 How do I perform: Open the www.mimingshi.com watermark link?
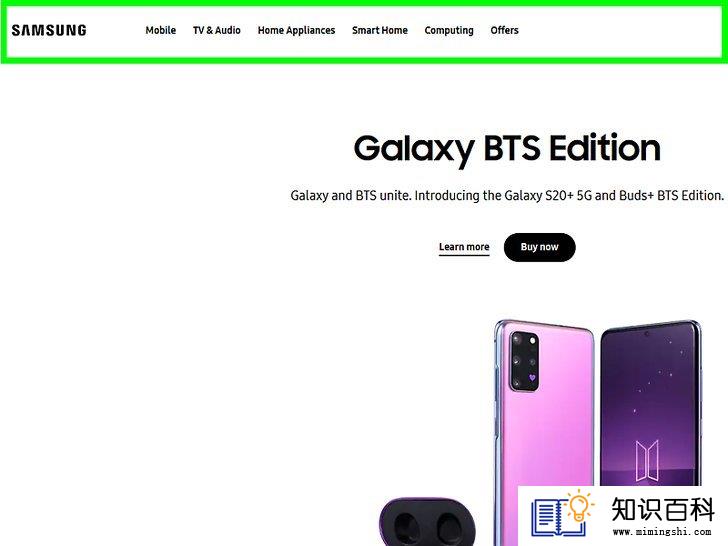pyautogui.click(x=662, y=532)
